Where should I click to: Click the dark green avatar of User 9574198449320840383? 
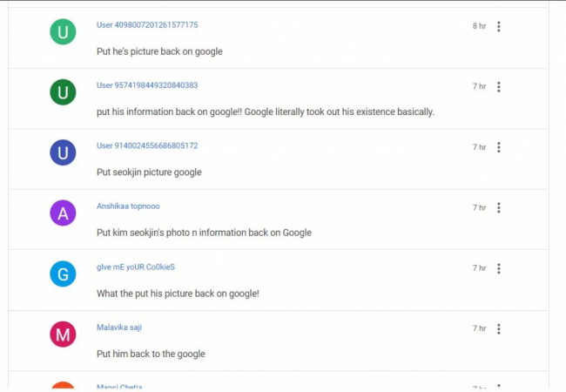[x=63, y=92]
